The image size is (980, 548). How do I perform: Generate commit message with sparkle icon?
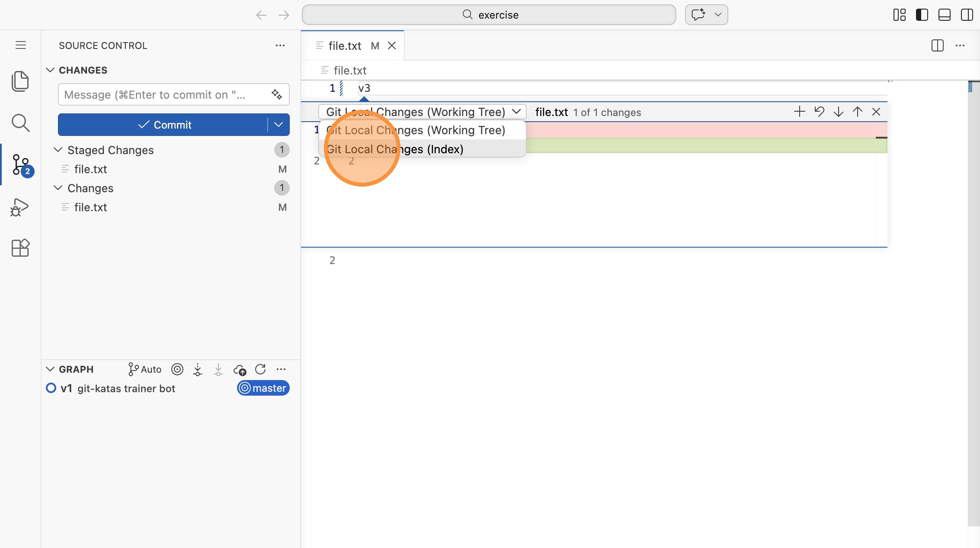tap(277, 94)
